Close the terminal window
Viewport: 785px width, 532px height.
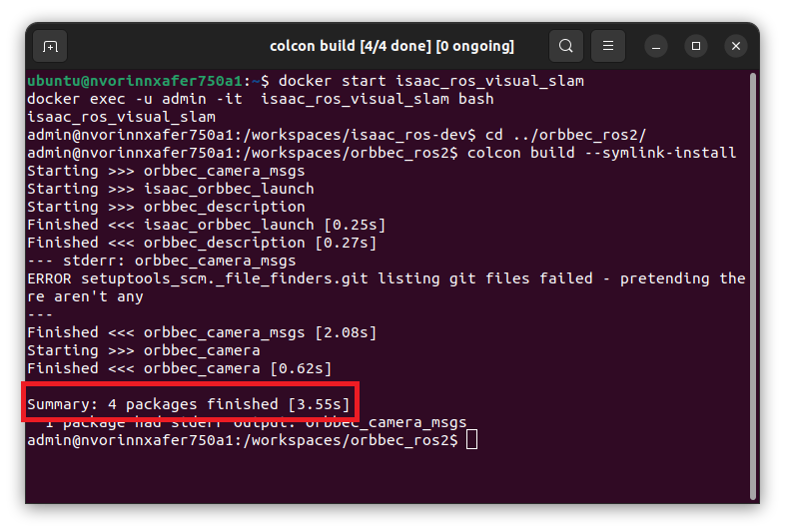736,46
